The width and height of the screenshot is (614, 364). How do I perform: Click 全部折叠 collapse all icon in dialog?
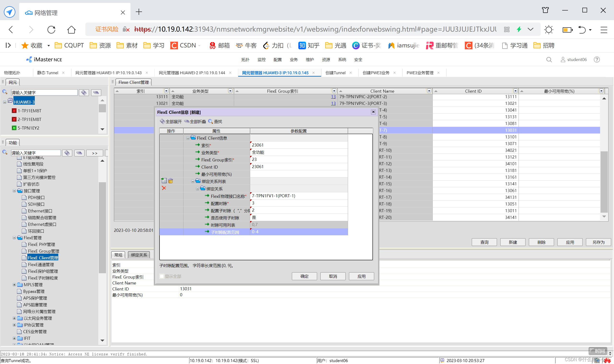(187, 121)
